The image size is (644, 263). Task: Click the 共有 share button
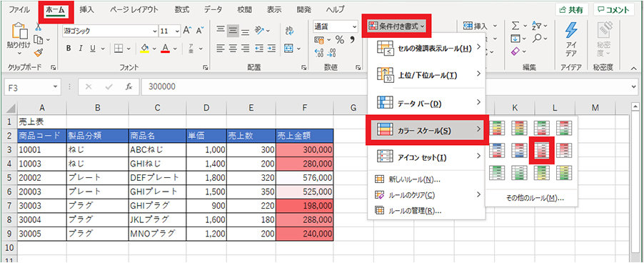click(572, 10)
